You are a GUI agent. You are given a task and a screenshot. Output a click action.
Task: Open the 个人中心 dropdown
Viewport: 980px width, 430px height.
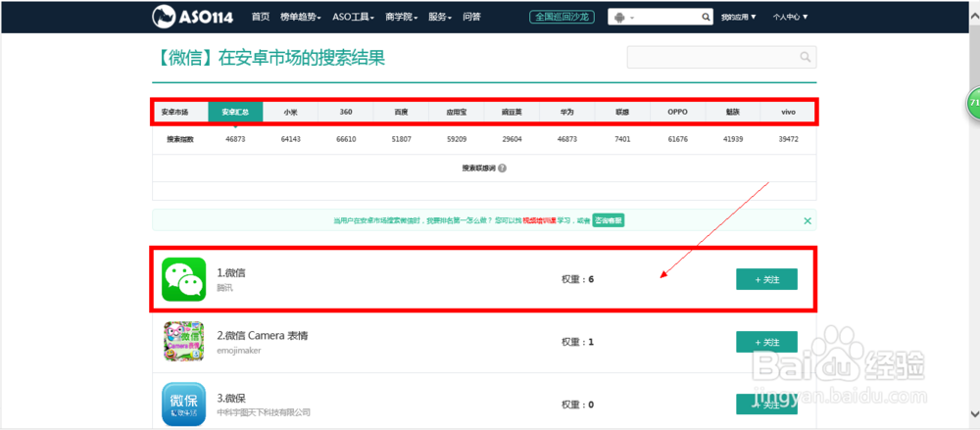(x=790, y=17)
